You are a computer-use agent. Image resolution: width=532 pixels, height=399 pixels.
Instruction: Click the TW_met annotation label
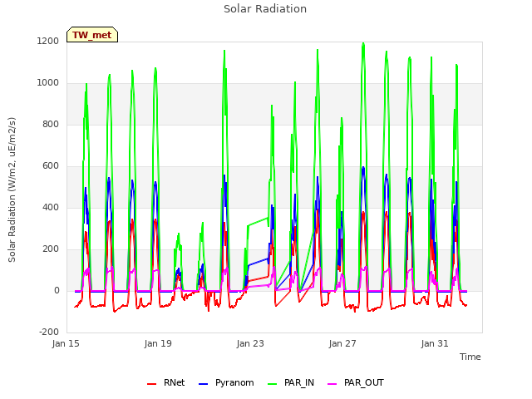coord(92,35)
